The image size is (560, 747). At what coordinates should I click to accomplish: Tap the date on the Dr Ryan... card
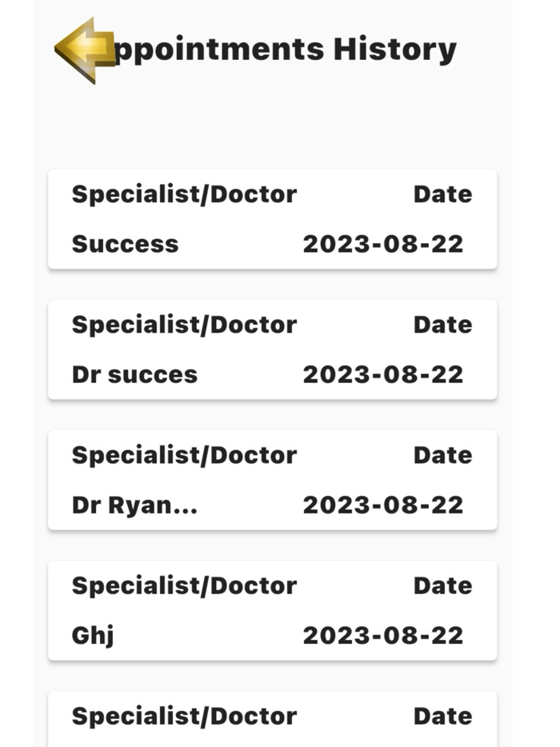tap(383, 505)
